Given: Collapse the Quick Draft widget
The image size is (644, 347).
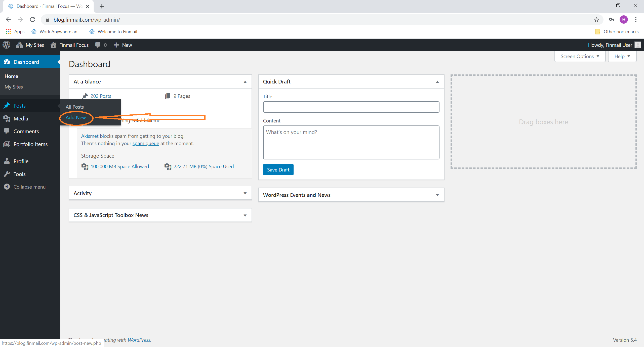Looking at the screenshot, I should click(x=437, y=82).
